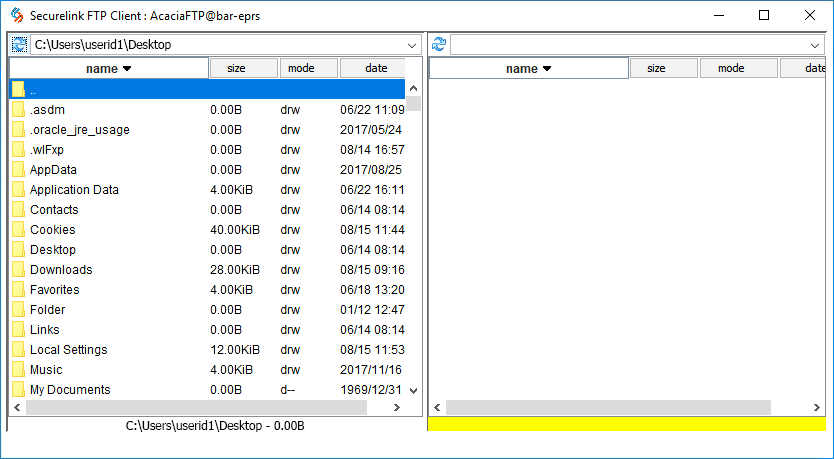Open the local path dropdown

point(413,45)
